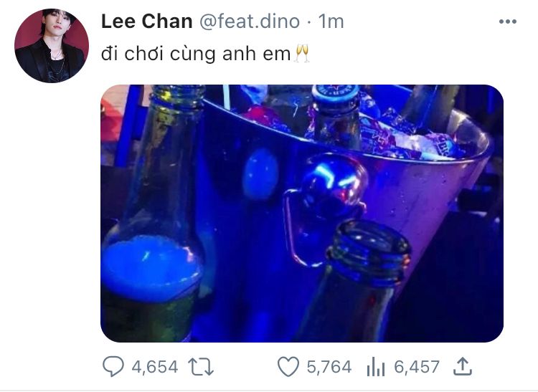
Task: Retweet the post using the arrows icon
Action: (x=201, y=367)
